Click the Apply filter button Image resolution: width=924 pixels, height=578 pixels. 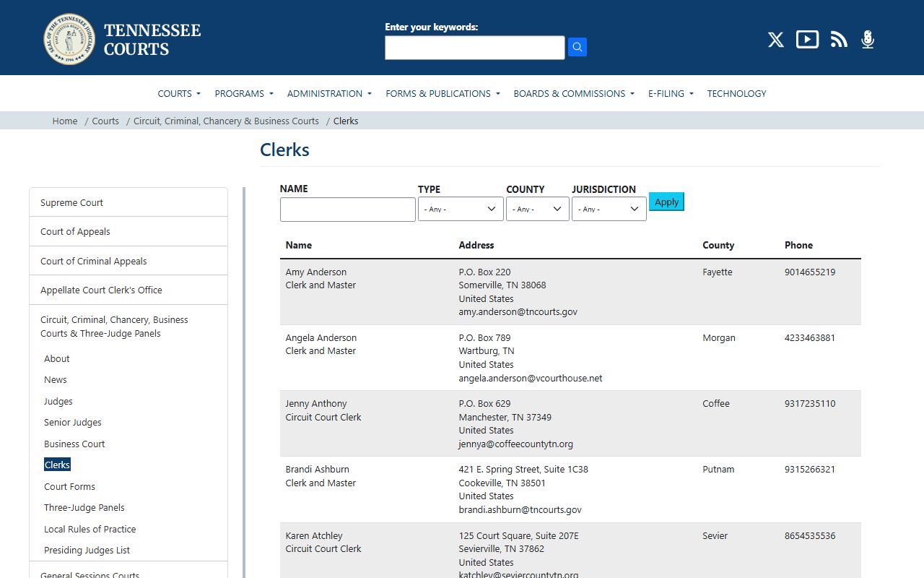pos(666,202)
